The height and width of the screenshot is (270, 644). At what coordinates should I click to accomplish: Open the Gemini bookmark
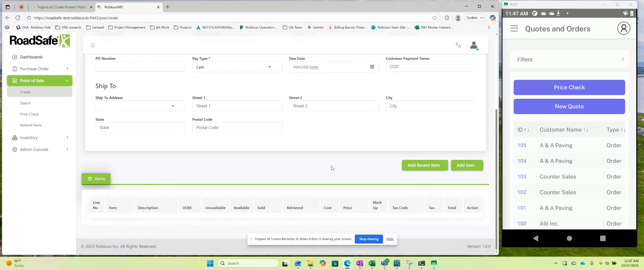(x=315, y=28)
